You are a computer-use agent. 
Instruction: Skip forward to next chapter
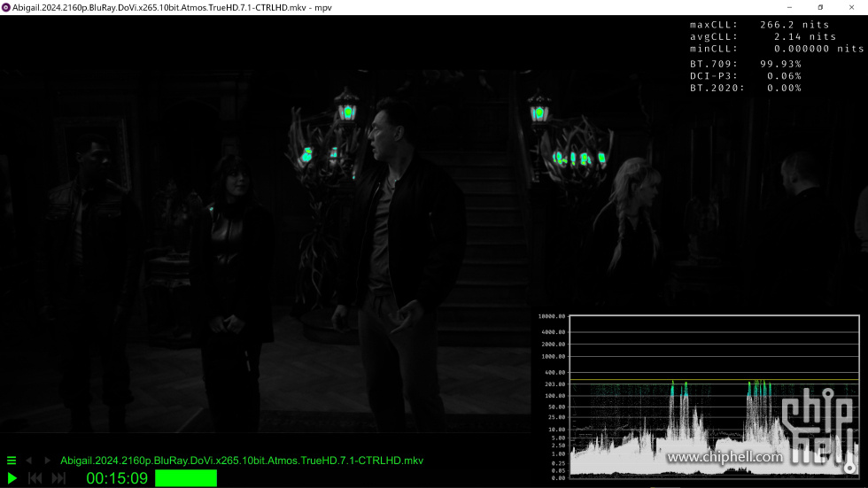58,478
